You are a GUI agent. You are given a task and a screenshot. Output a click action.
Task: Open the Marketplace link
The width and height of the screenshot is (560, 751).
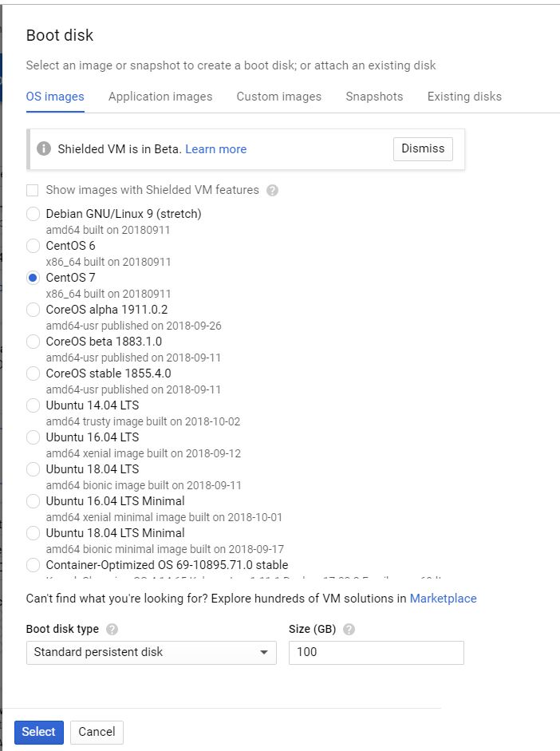(x=443, y=599)
